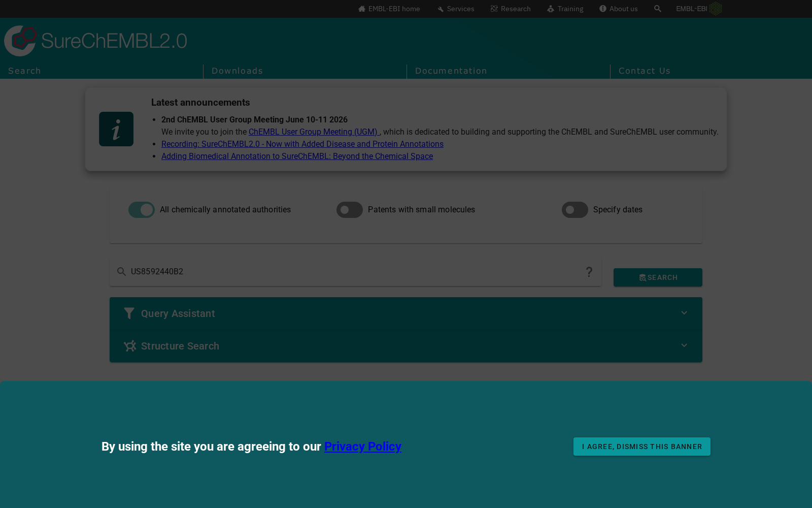Click the SureChEMBL 2.0 logo
The image size is (812, 508).
coord(96,41)
